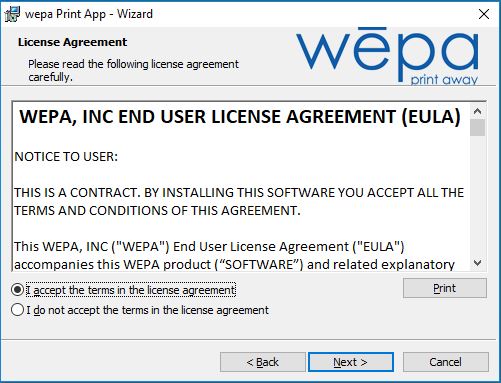The width and height of the screenshot is (501, 383).
Task: Click the EULA scrollbar thumb
Action: point(477,128)
